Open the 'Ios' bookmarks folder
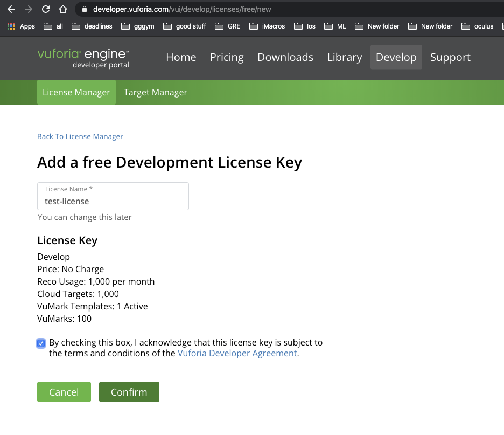This screenshot has height=435, width=504. [305, 26]
